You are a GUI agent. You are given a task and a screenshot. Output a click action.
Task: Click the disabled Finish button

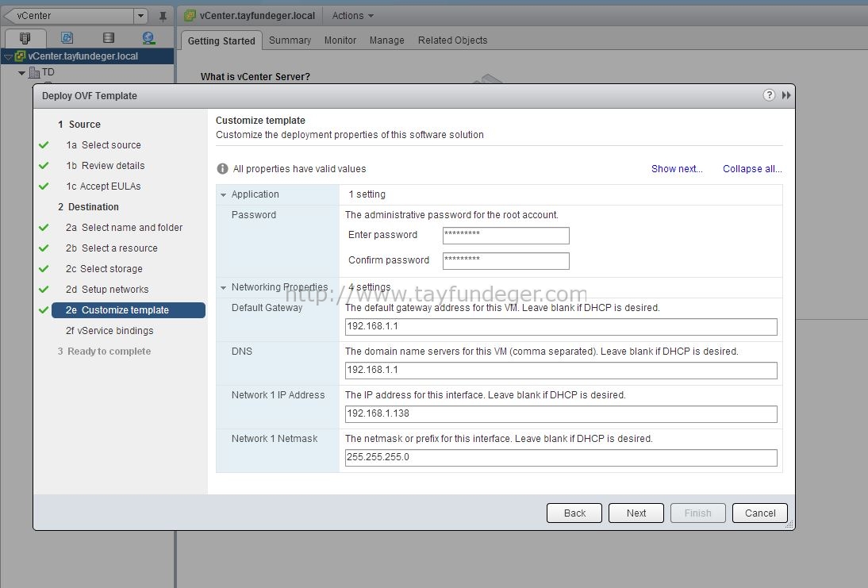[x=698, y=513]
